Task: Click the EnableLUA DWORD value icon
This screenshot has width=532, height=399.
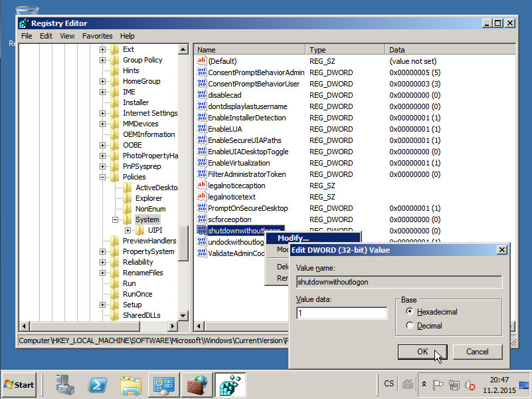Action: pyautogui.click(x=202, y=129)
